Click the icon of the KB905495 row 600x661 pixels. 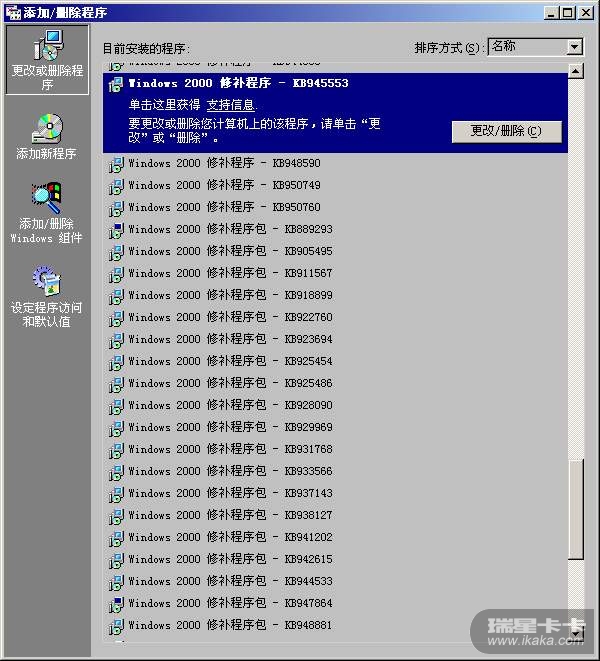click(116, 252)
